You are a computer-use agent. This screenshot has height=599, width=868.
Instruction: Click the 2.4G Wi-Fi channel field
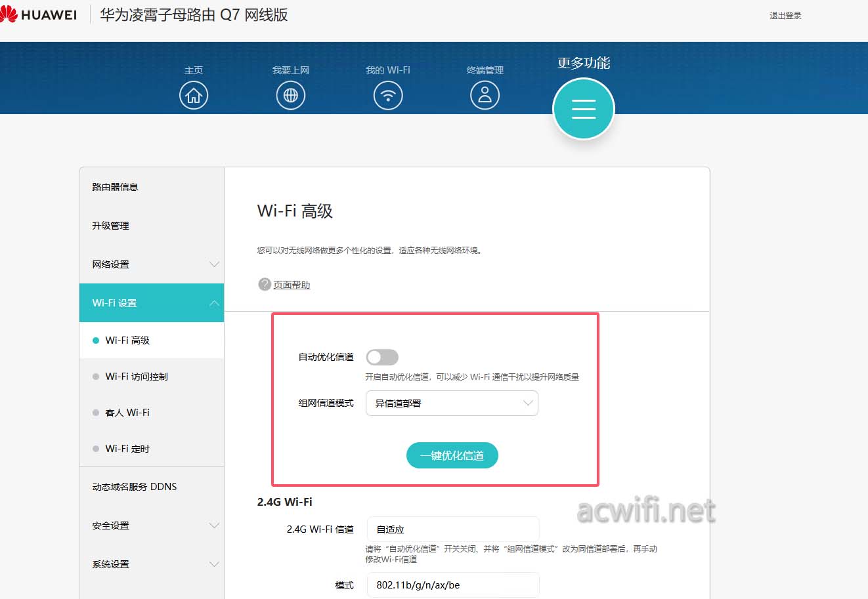(x=453, y=529)
